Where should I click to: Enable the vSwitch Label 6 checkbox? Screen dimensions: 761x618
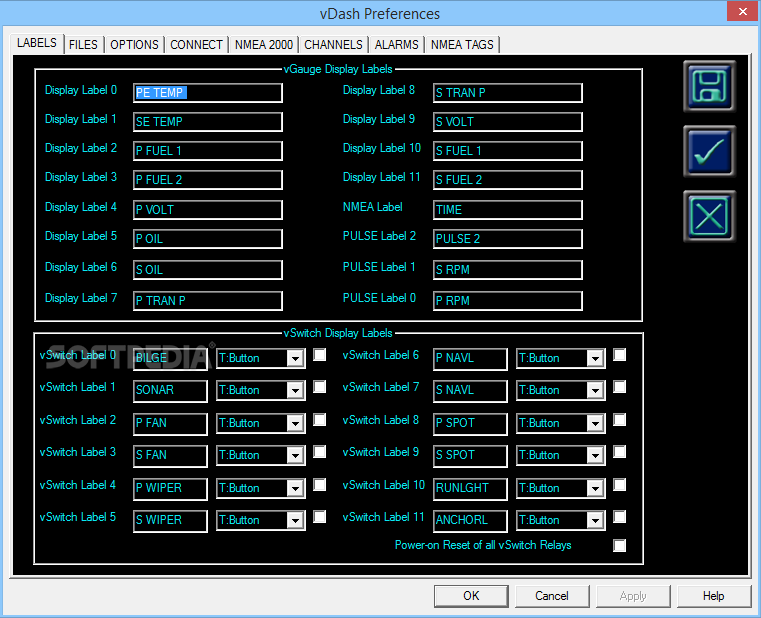pyautogui.click(x=619, y=355)
